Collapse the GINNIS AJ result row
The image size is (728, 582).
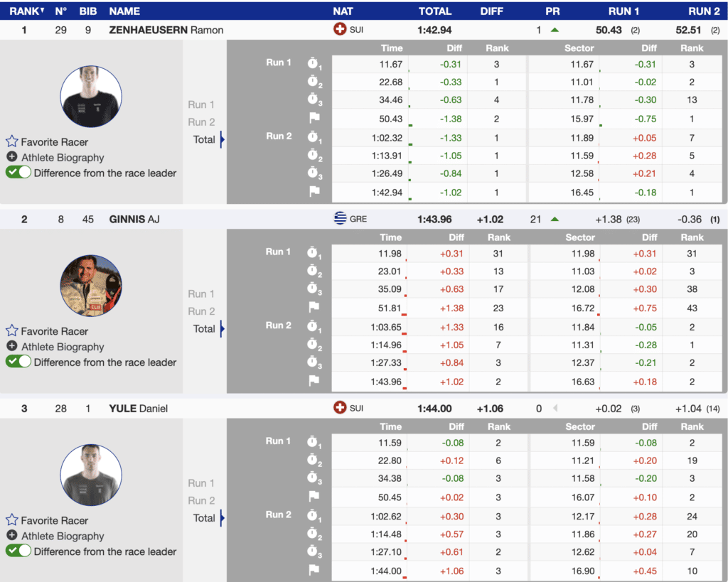coord(134,219)
